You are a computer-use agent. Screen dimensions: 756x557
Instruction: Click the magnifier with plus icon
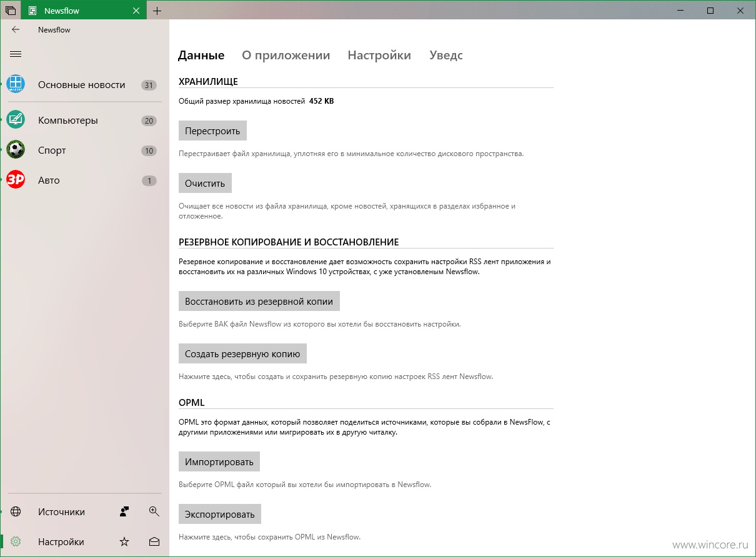pyautogui.click(x=154, y=511)
